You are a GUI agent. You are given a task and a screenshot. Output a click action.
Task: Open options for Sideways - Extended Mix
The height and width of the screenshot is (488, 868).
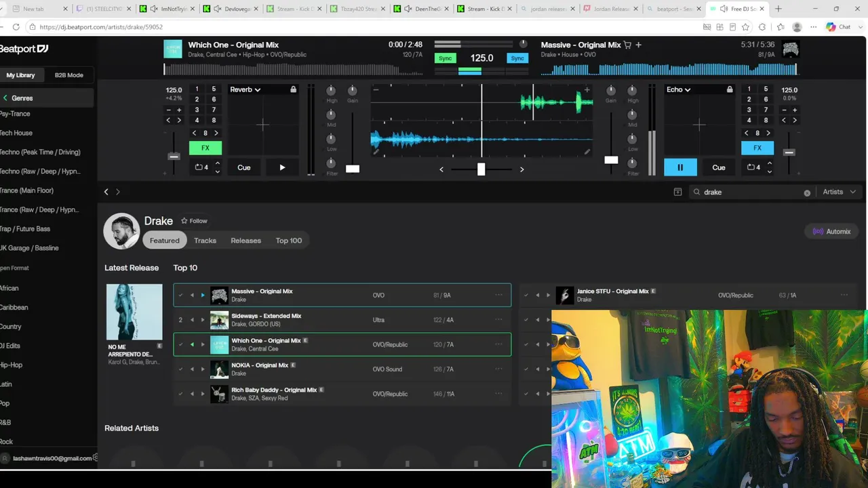(499, 320)
